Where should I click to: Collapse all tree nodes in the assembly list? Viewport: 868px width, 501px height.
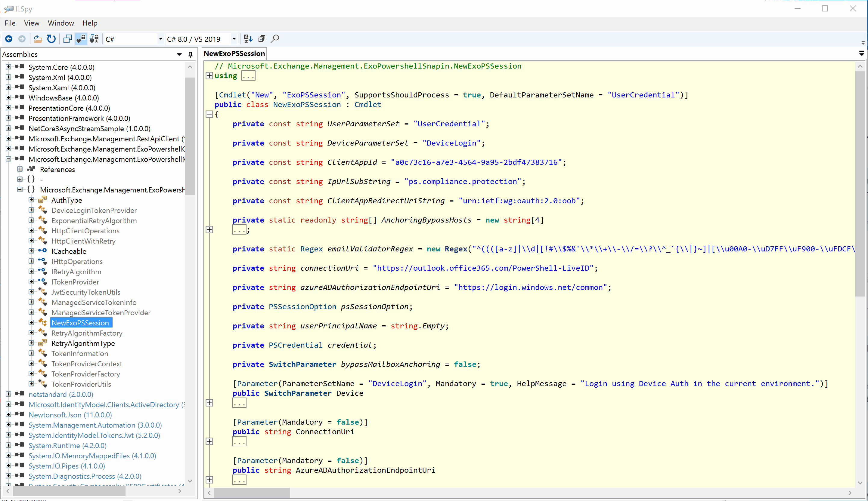click(x=261, y=38)
